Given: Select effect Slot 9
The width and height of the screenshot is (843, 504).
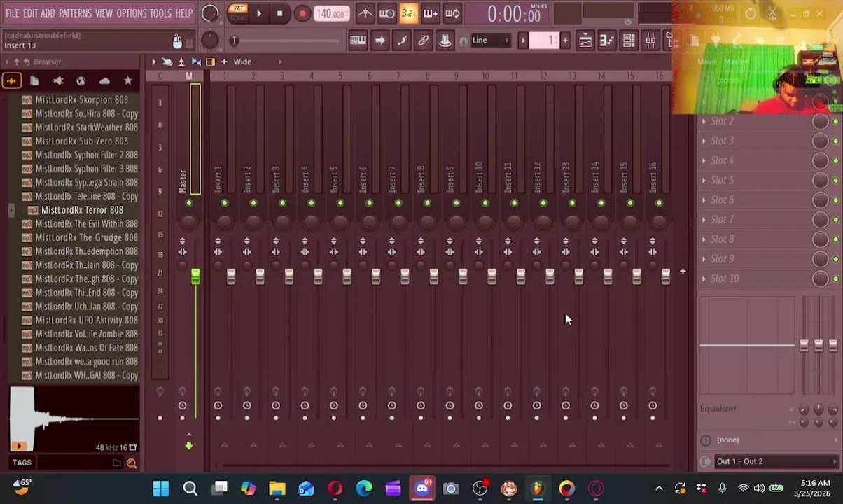Looking at the screenshot, I should [x=723, y=258].
